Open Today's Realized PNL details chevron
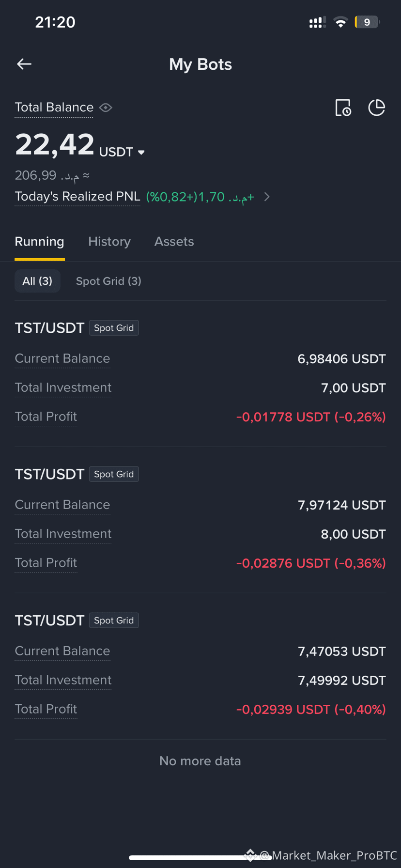The width and height of the screenshot is (401, 868). click(267, 197)
